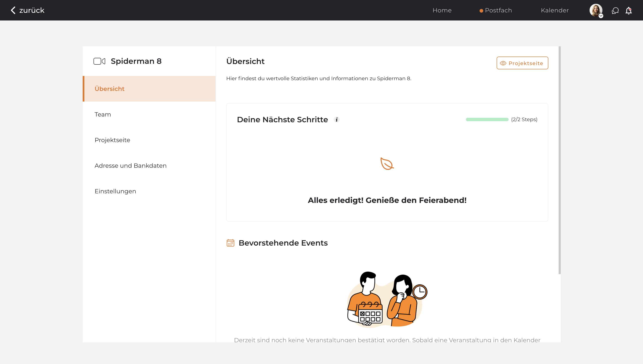
Task: Navigate to Home in the top bar
Action: (x=442, y=10)
